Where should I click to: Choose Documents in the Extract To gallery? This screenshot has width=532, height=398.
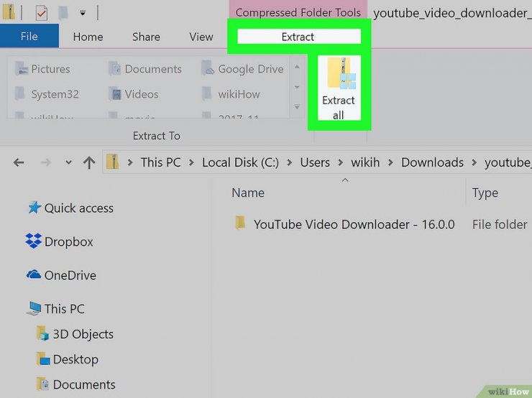[145, 69]
